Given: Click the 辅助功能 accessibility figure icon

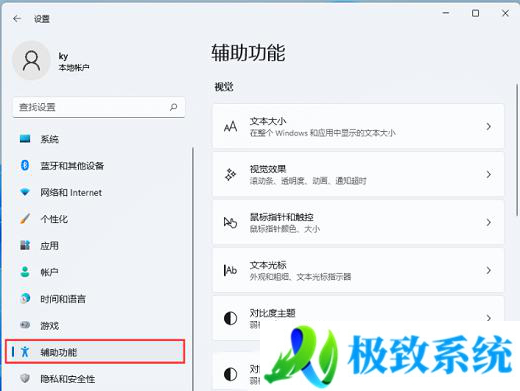Looking at the screenshot, I should click(x=25, y=352).
